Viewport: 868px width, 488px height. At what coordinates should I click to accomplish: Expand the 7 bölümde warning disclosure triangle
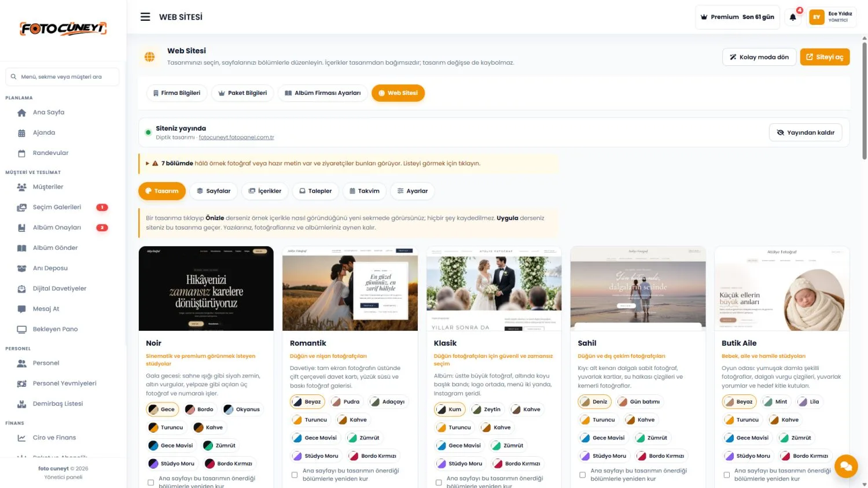[148, 164]
